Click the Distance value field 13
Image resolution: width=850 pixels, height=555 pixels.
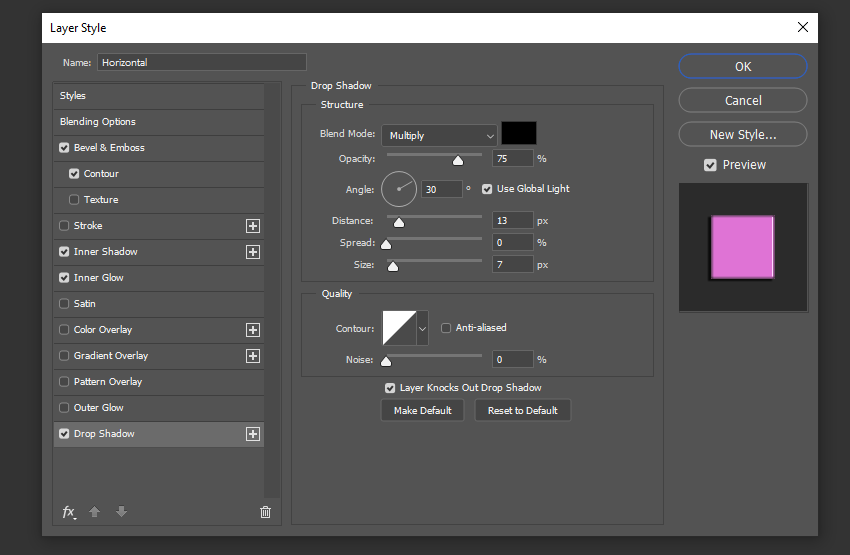[512, 221]
